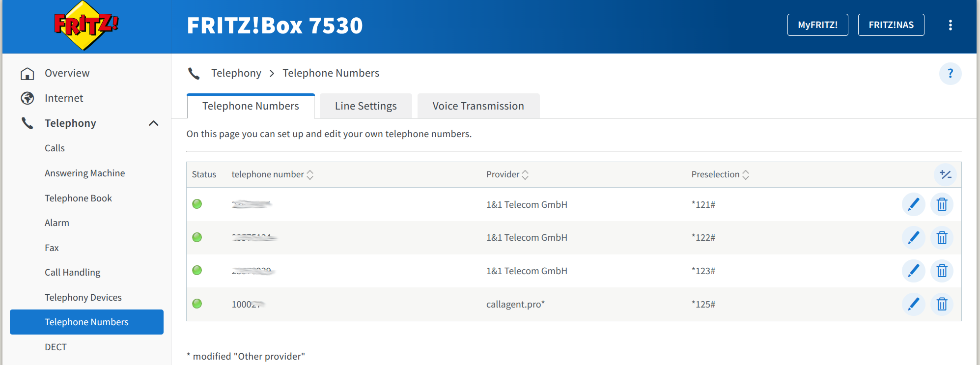Screen dimensions: 980x365
Task: Switch to the Line Settings tab
Action: 366,106
